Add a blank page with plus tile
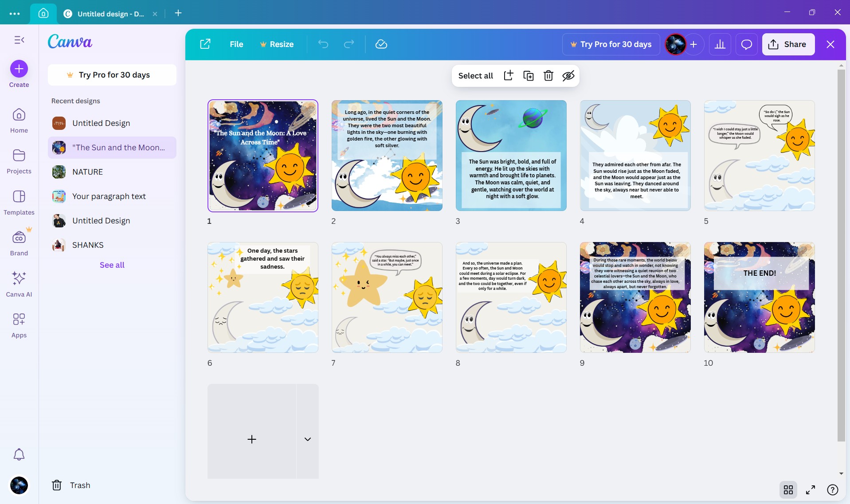This screenshot has width=850, height=504. [x=252, y=431]
